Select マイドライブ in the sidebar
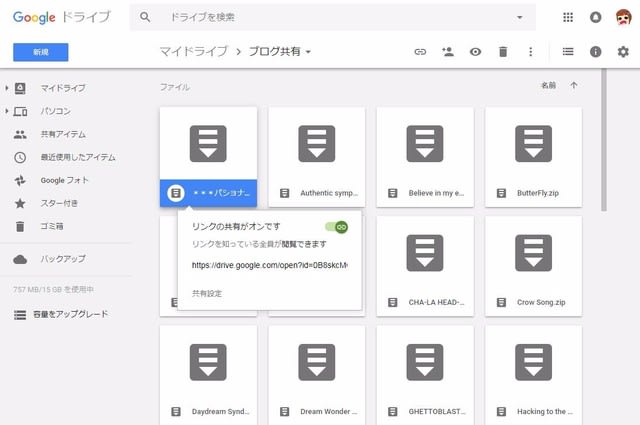 tap(63, 88)
